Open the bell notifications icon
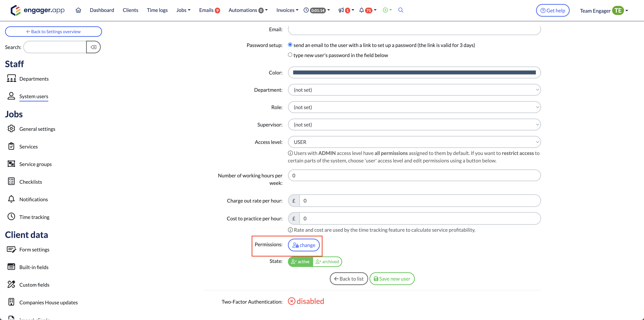This screenshot has width=644, height=320. [362, 10]
